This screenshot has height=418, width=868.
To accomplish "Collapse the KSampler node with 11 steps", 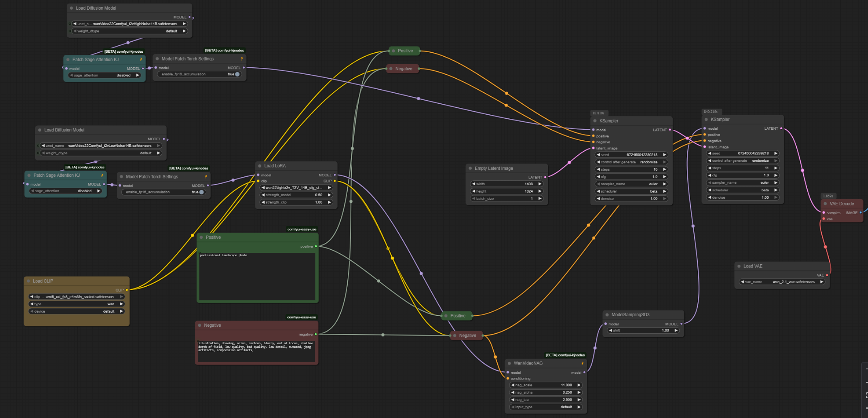I will pyautogui.click(x=706, y=120).
